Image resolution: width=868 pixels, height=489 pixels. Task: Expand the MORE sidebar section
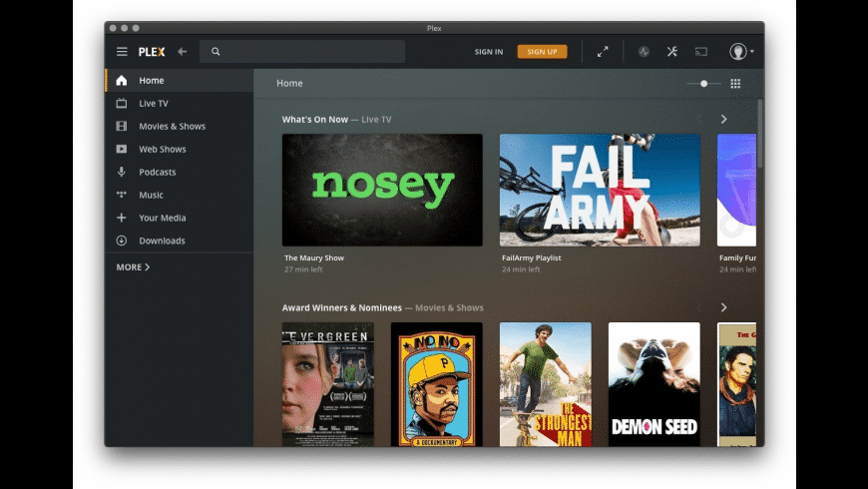(133, 266)
